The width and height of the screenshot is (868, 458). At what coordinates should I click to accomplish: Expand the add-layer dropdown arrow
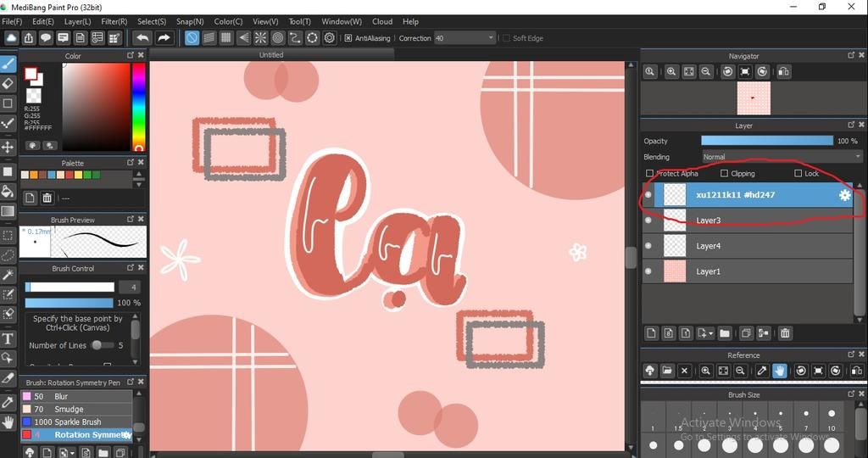click(711, 333)
